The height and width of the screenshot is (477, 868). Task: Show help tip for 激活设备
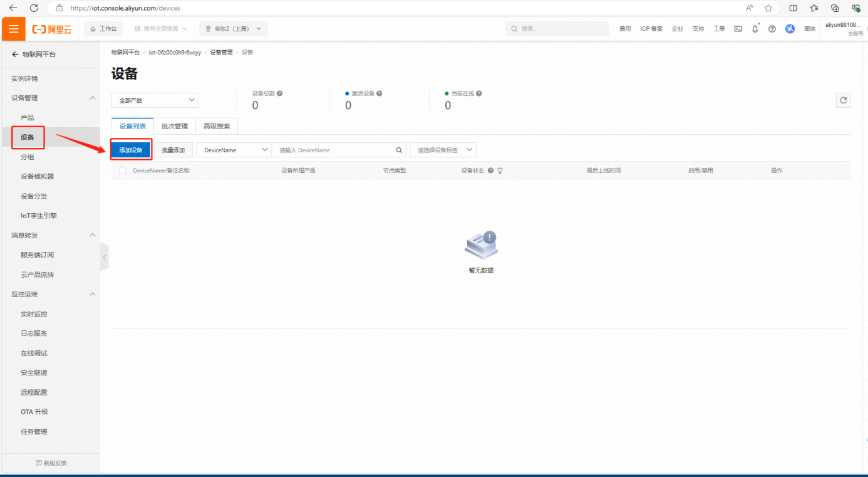[x=379, y=93]
